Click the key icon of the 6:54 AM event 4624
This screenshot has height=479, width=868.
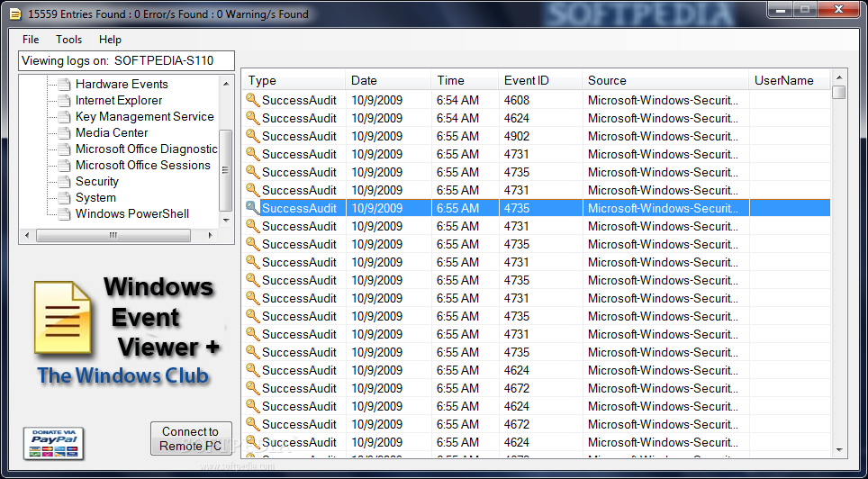(252, 118)
